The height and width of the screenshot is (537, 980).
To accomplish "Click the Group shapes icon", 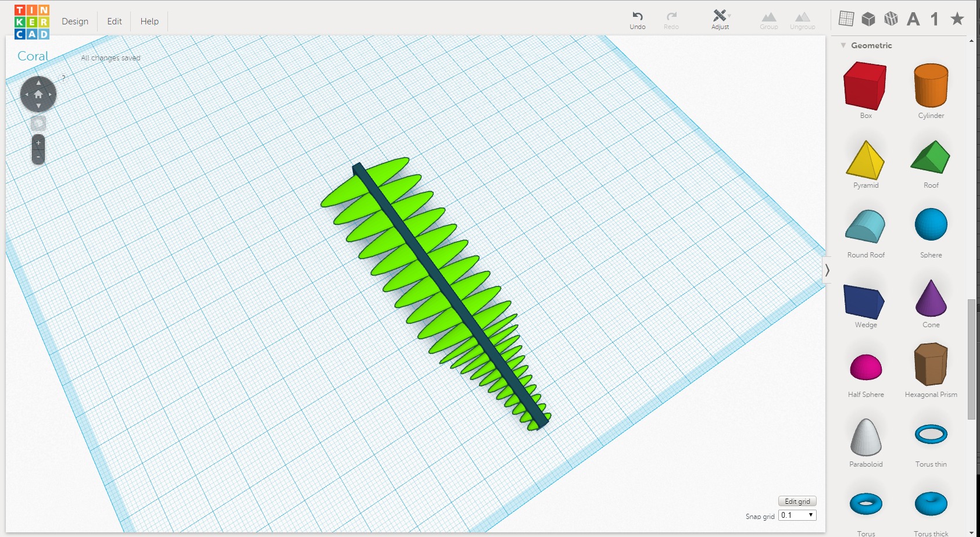I will point(768,20).
